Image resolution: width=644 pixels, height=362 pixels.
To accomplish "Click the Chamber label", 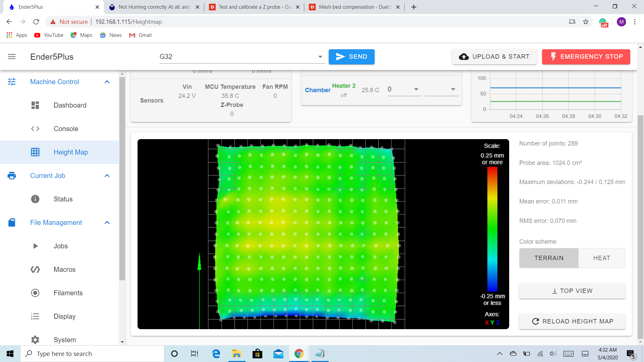I will [318, 90].
